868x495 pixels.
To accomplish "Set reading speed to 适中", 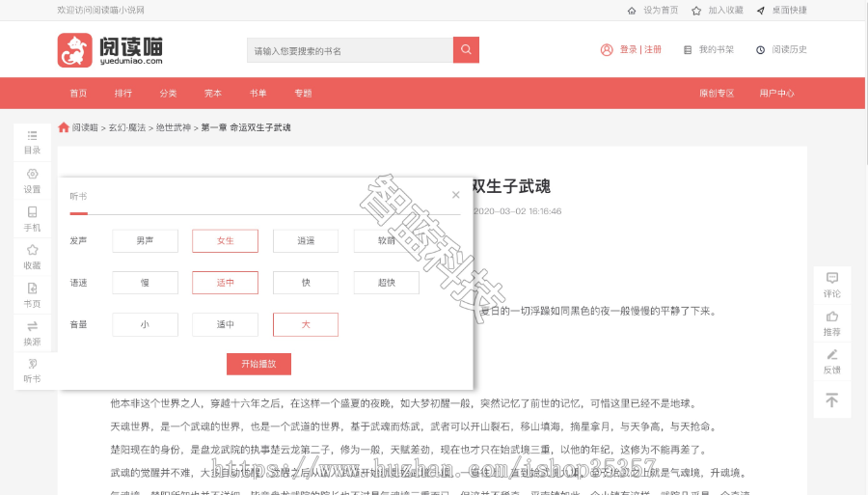I will coord(226,283).
